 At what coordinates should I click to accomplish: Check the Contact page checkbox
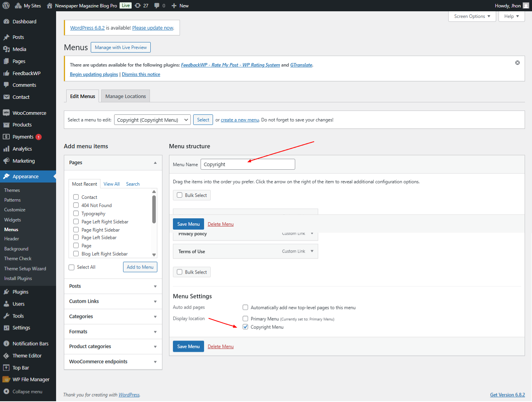pos(76,197)
